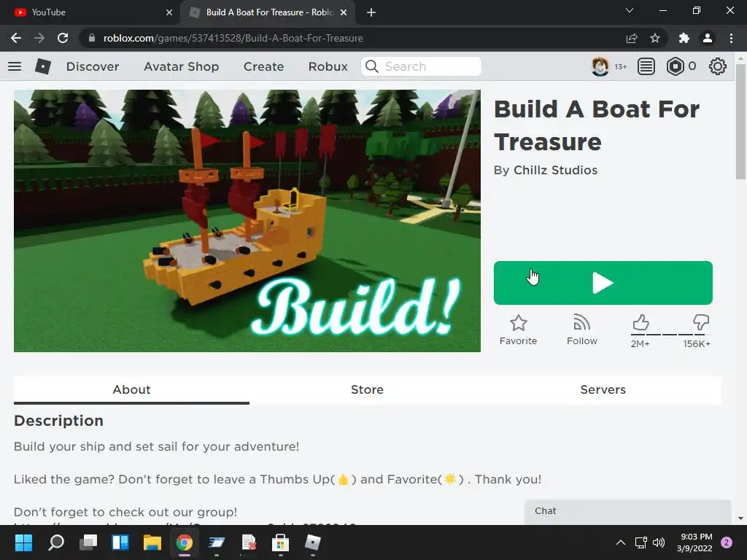
Task: Open File Explorer from taskbar
Action: [152, 542]
